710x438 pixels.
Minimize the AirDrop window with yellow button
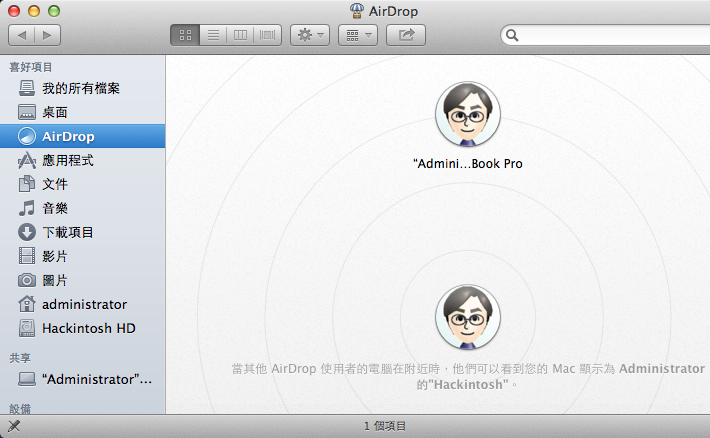click(34, 11)
